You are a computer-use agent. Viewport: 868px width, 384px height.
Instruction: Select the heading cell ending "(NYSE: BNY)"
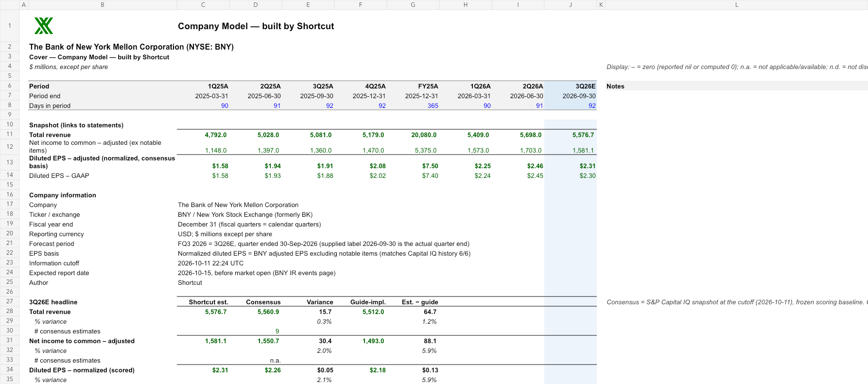(131, 47)
